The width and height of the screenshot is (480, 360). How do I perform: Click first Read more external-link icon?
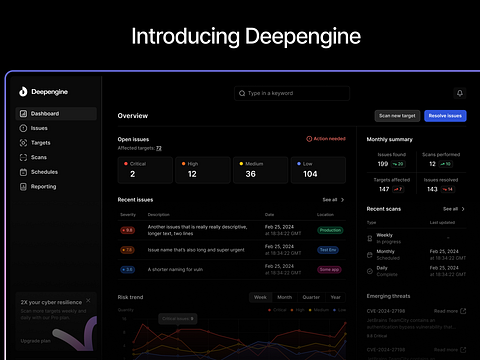point(463,311)
